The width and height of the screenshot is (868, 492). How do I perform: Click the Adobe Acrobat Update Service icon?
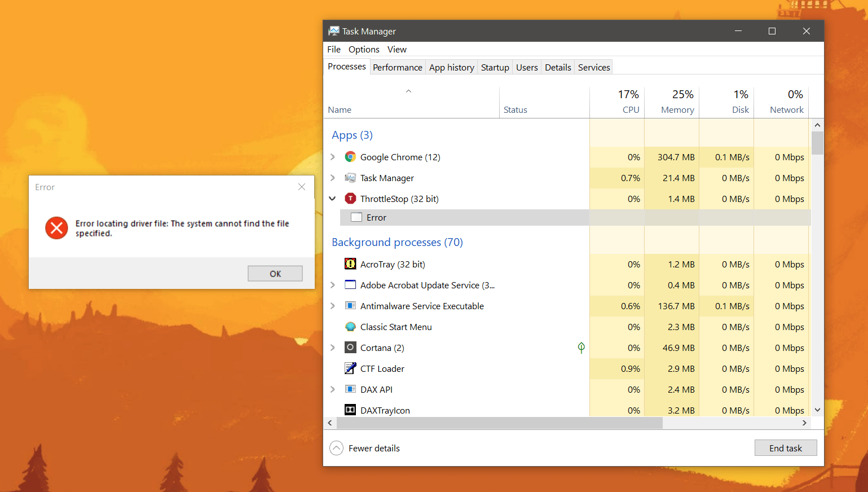pyautogui.click(x=350, y=285)
